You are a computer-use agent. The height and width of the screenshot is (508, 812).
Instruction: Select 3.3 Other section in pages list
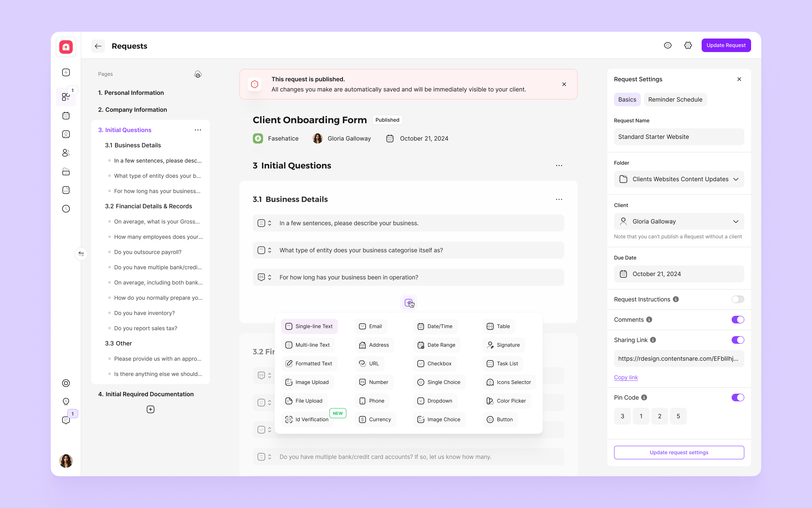(118, 343)
